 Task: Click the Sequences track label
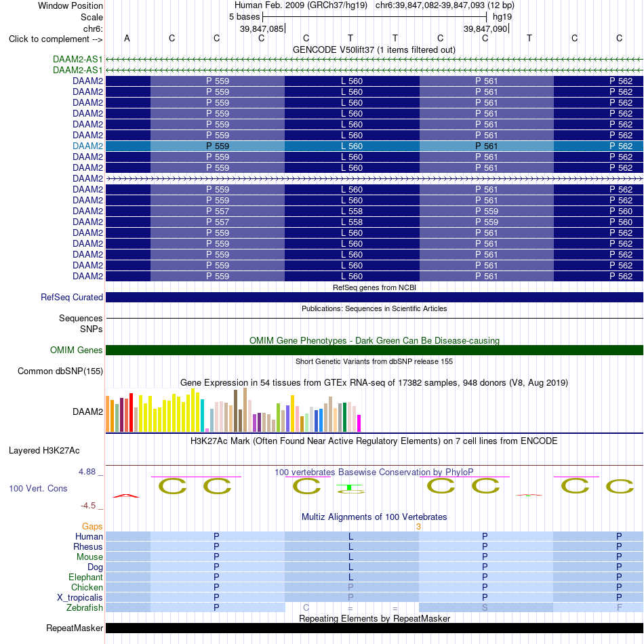point(81,319)
